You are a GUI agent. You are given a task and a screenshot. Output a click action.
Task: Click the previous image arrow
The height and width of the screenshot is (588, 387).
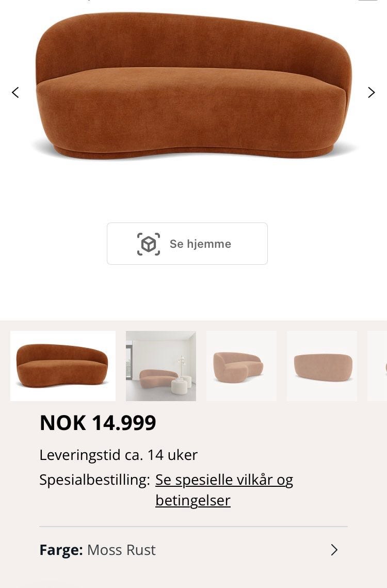pyautogui.click(x=15, y=92)
